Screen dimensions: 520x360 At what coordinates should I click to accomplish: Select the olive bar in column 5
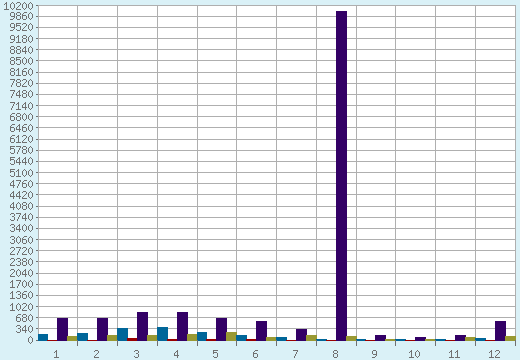231,336
